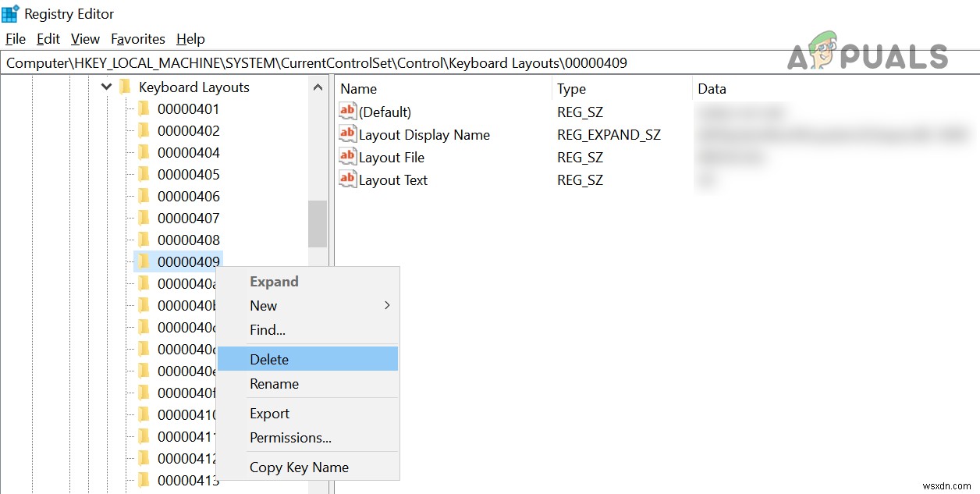This screenshot has width=980, height=494.
Task: Click the tree pane scroll up arrow
Action: click(x=318, y=87)
